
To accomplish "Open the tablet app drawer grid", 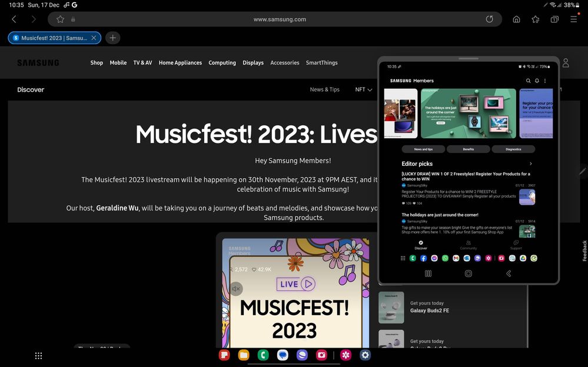I will click(x=39, y=356).
